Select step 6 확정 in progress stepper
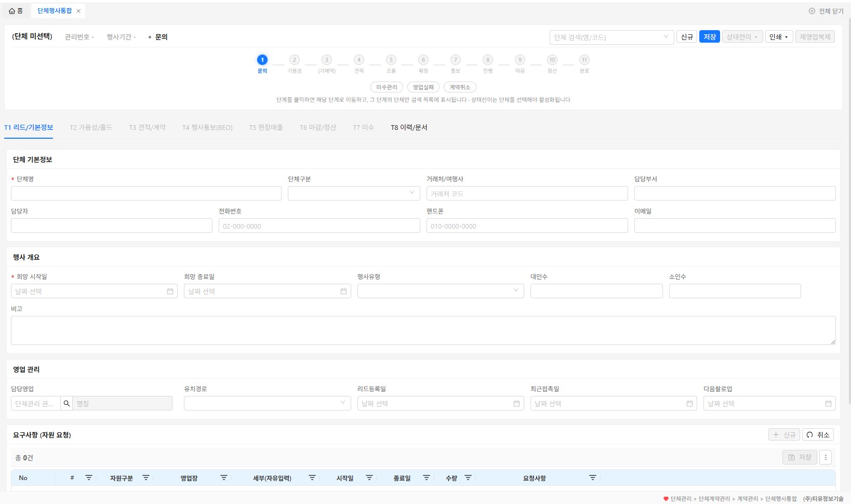851x504 pixels. pyautogui.click(x=423, y=64)
